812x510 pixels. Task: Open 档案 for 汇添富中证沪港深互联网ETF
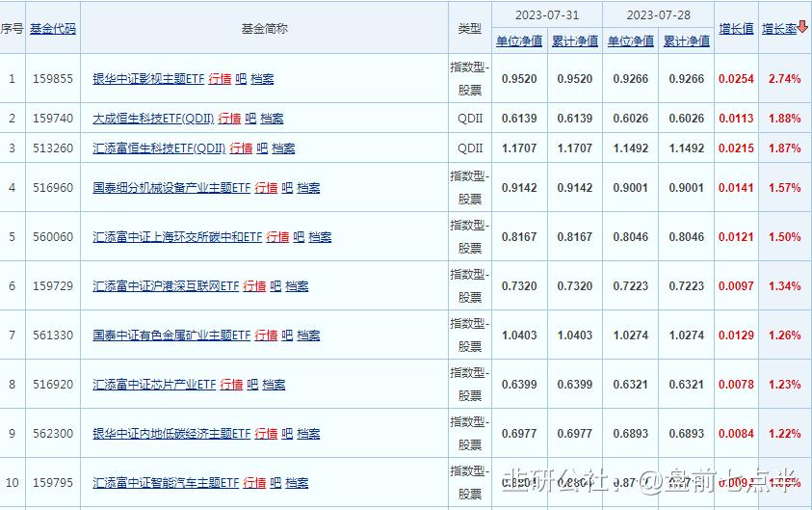tap(297, 286)
